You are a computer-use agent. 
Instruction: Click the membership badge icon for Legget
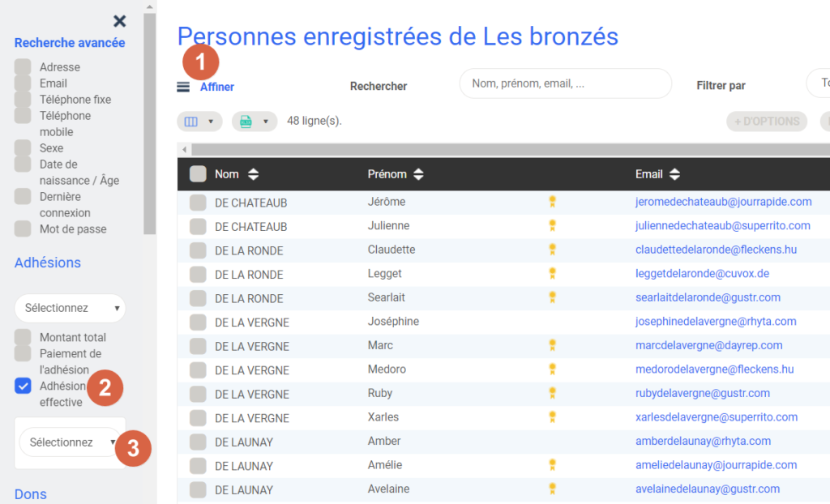click(552, 273)
